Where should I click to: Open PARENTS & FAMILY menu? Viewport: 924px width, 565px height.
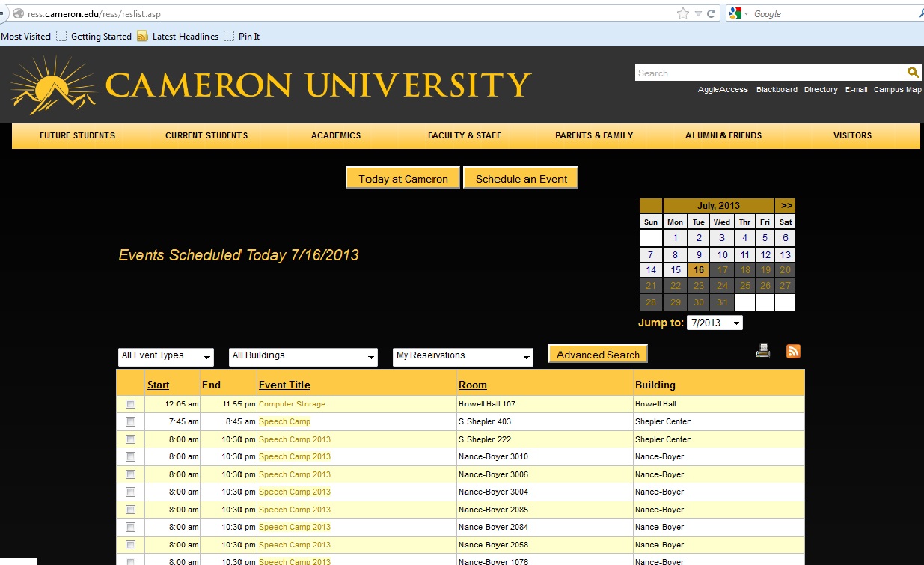pyautogui.click(x=594, y=135)
